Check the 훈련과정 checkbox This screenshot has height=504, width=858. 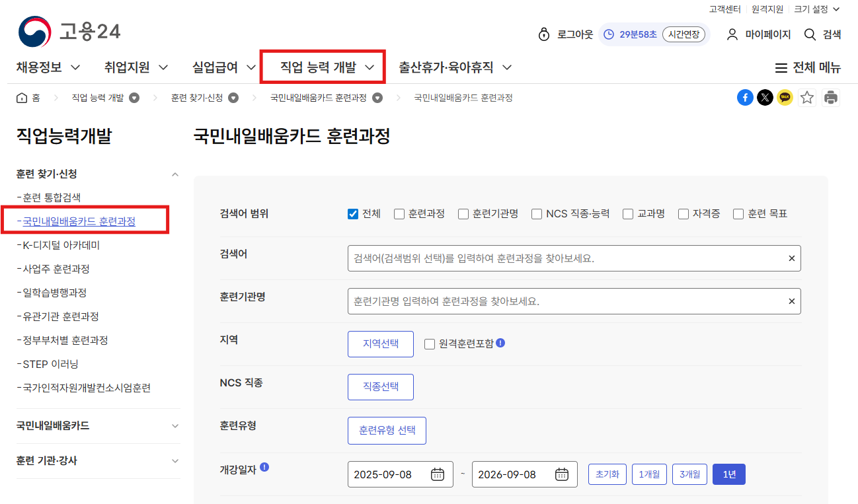pos(399,214)
